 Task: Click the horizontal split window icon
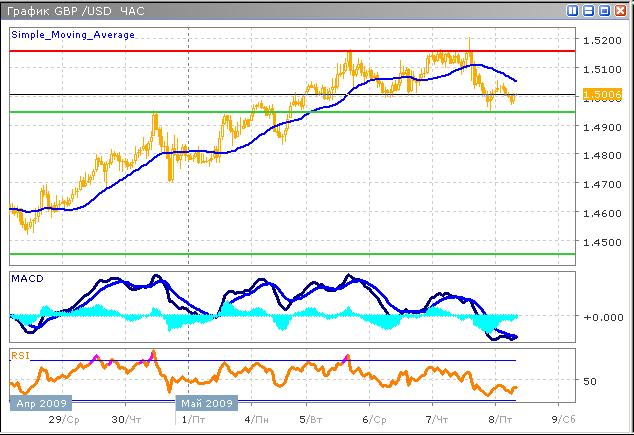(589, 10)
